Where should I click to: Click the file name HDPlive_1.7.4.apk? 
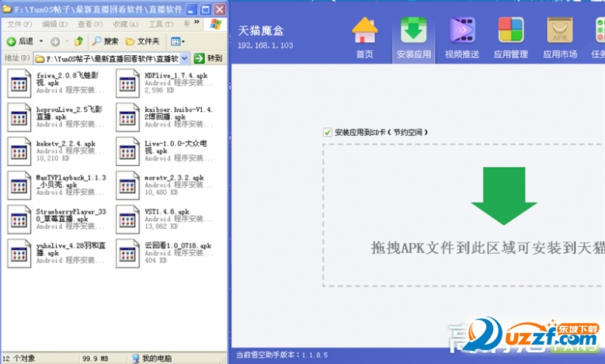176,75
